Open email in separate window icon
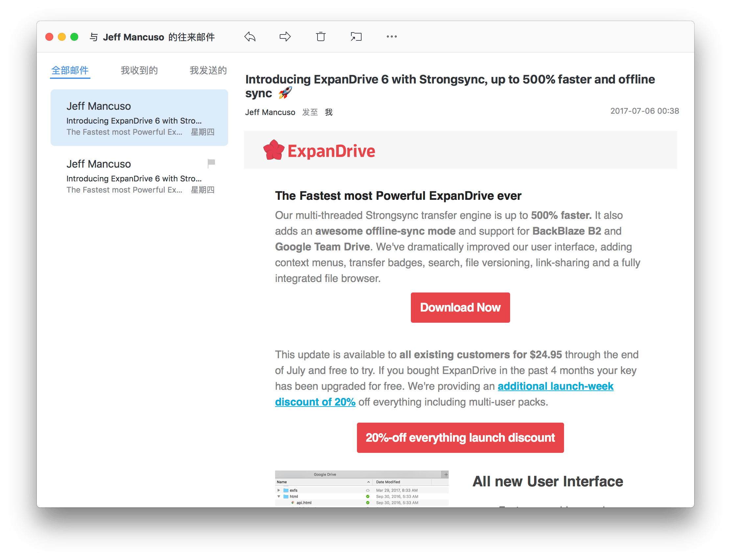 356,37
